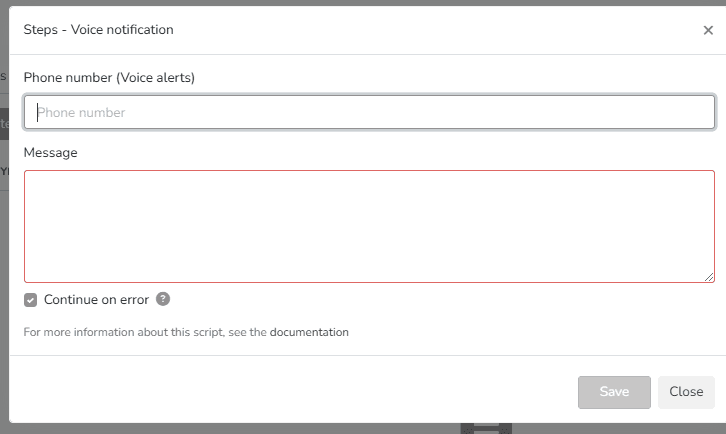Image resolution: width=726 pixels, height=434 pixels.
Task: Click the Steps - Voice notification title
Action: (x=98, y=30)
